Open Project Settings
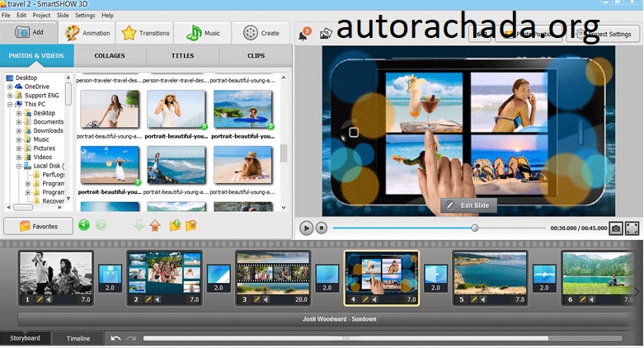The height and width of the screenshot is (348, 644). (603, 34)
